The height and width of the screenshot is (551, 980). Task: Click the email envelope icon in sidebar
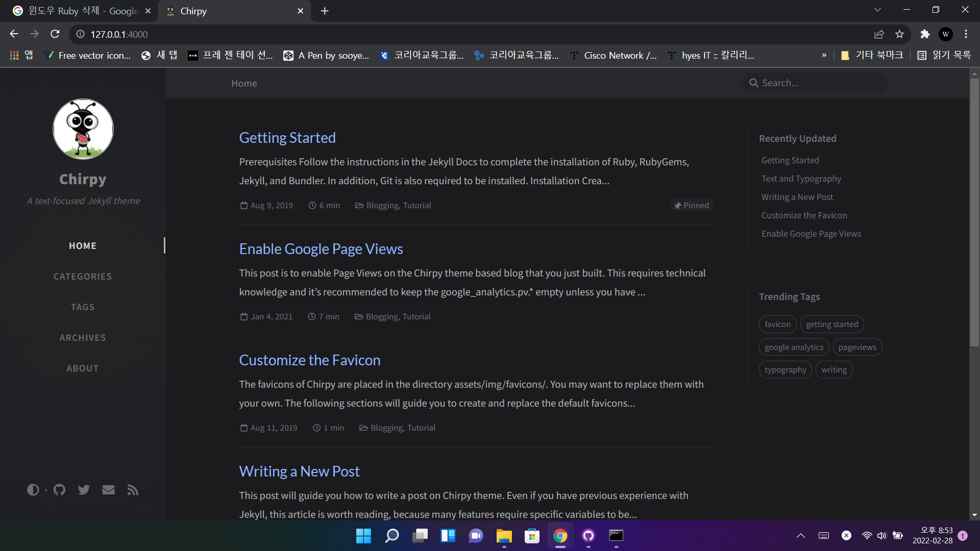pos(108,490)
